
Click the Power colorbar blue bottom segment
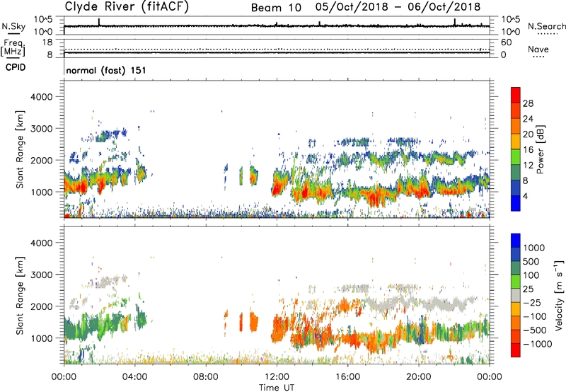tap(516, 203)
